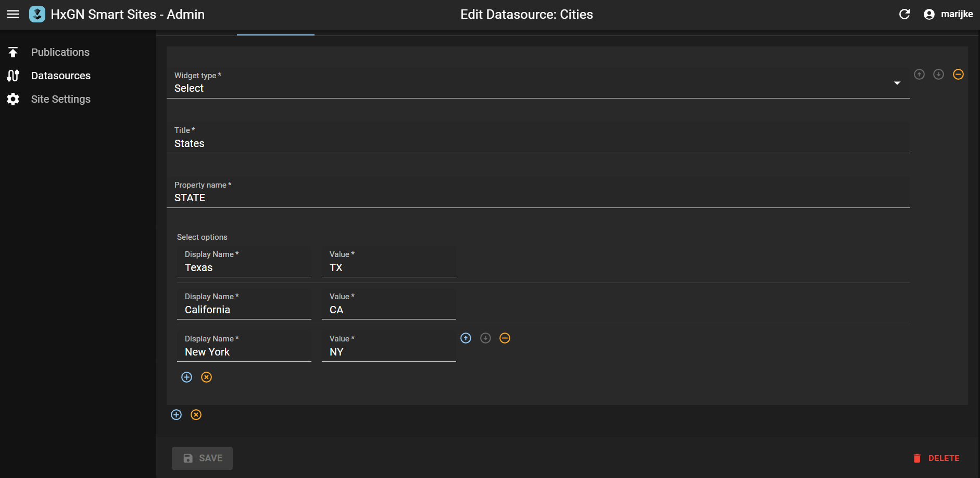980x478 pixels.
Task: Add a new select option
Action: 186,377
